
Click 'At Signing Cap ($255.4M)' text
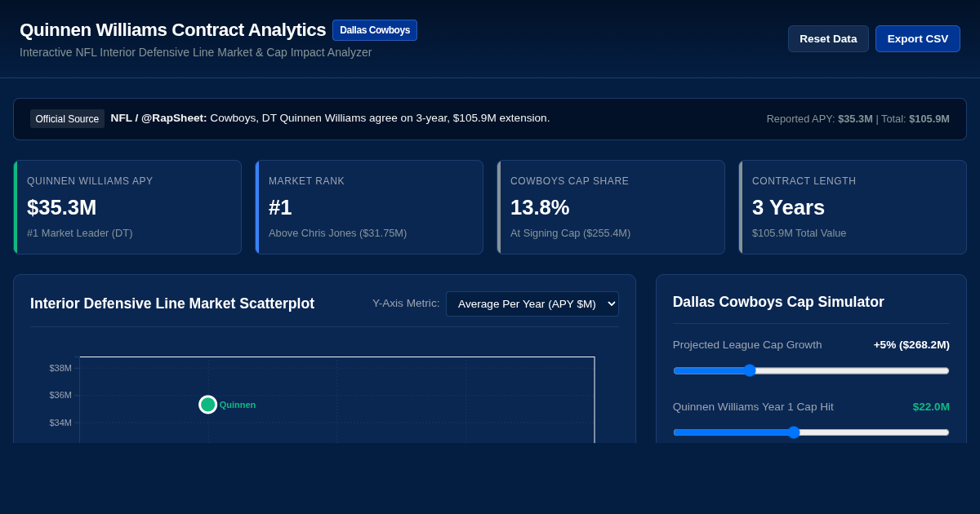tap(570, 233)
